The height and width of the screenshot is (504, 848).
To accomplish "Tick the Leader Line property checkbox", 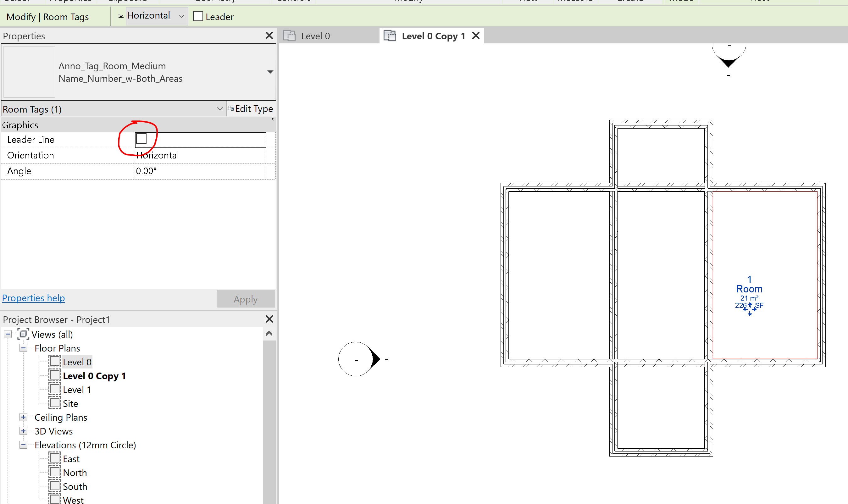I will [x=141, y=139].
